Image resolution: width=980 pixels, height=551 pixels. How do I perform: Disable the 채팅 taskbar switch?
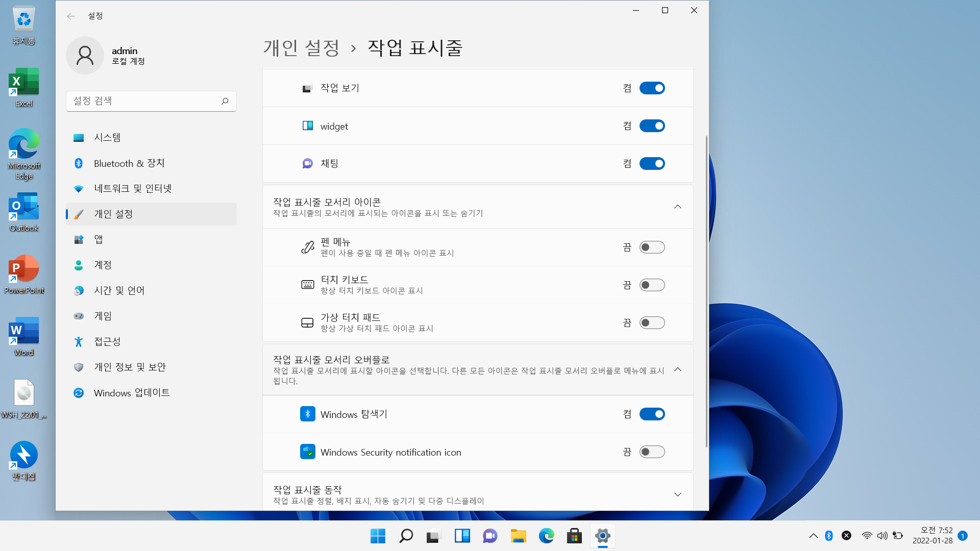(x=652, y=164)
